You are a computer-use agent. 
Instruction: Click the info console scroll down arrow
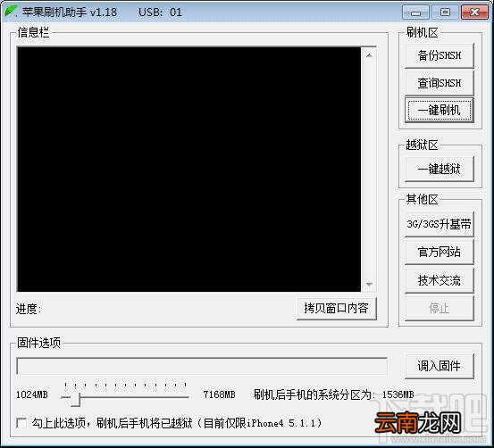click(369, 284)
